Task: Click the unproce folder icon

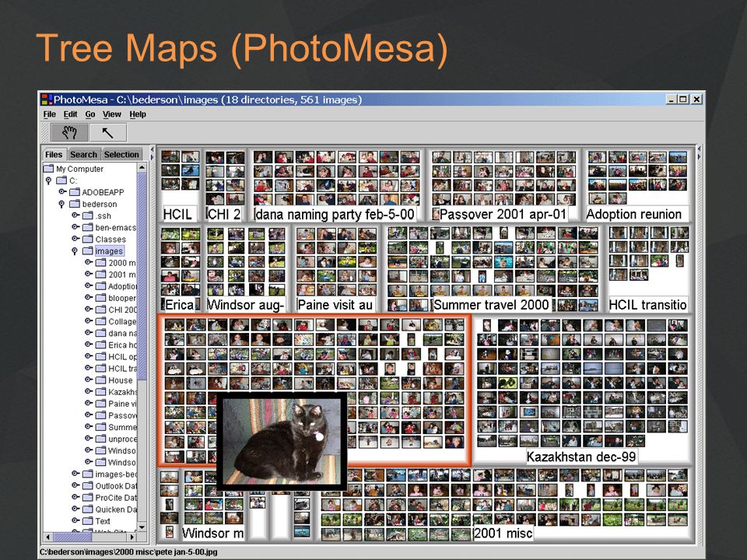Action: (x=100, y=439)
